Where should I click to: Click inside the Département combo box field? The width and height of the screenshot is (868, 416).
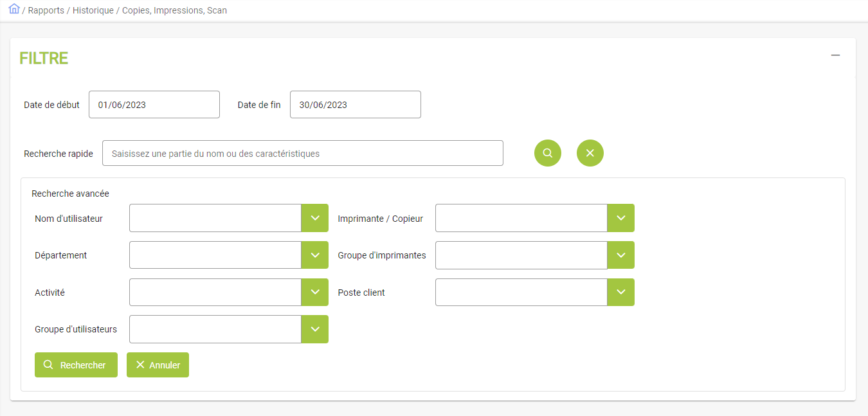click(215, 255)
